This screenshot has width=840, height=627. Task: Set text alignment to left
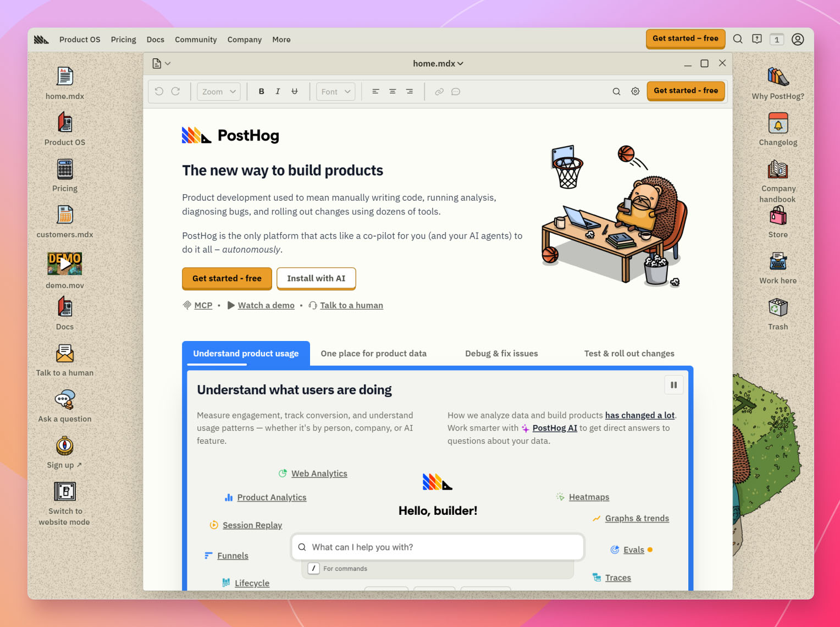click(x=375, y=91)
